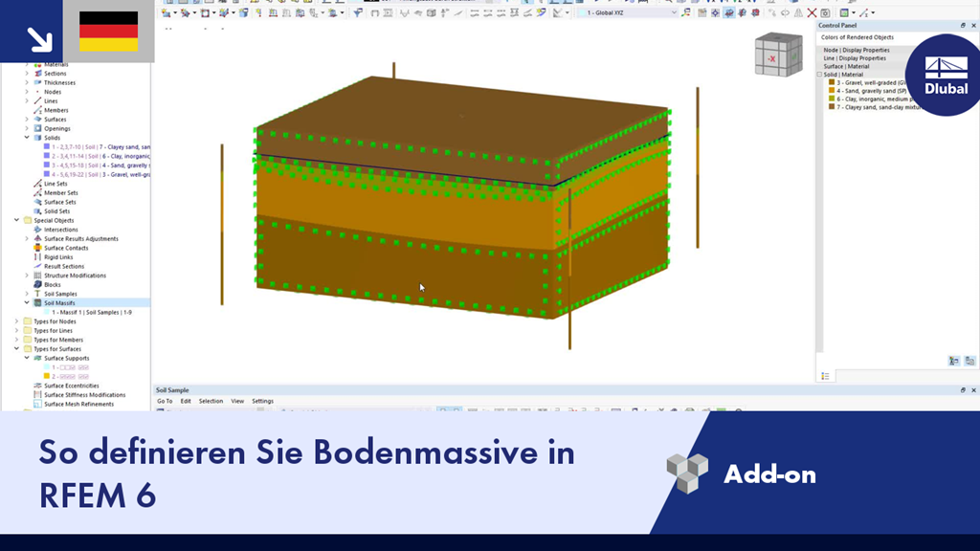Click the Blocks icon in navigator
The height and width of the screenshot is (551, 980).
click(37, 285)
